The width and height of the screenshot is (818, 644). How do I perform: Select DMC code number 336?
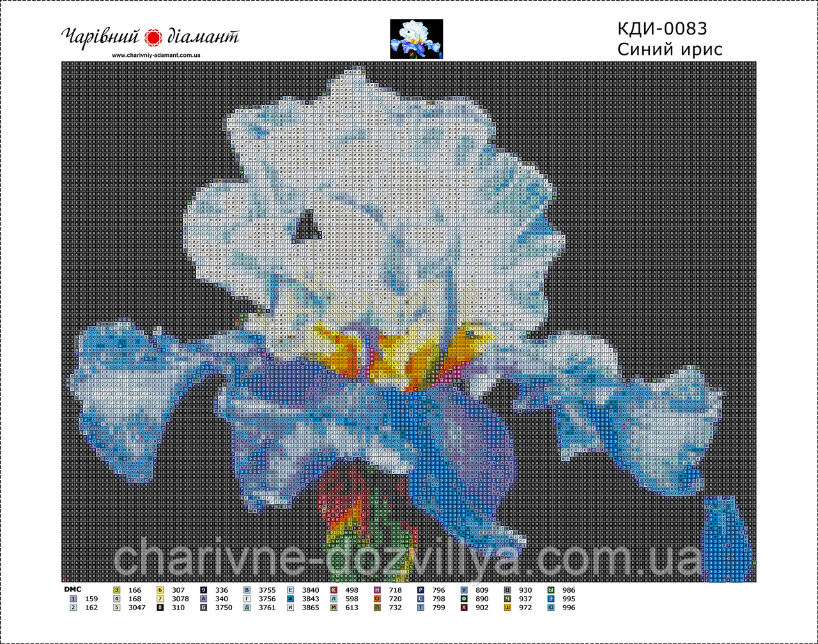[221, 590]
